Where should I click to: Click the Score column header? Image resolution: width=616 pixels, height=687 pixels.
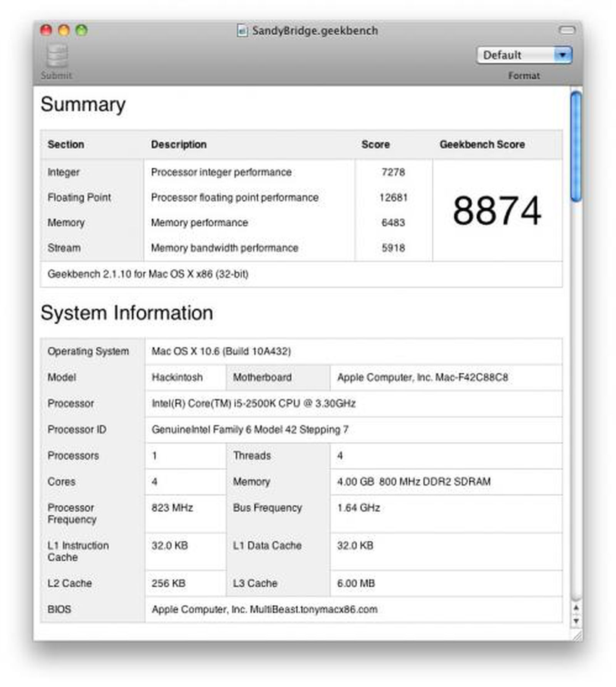click(x=375, y=144)
